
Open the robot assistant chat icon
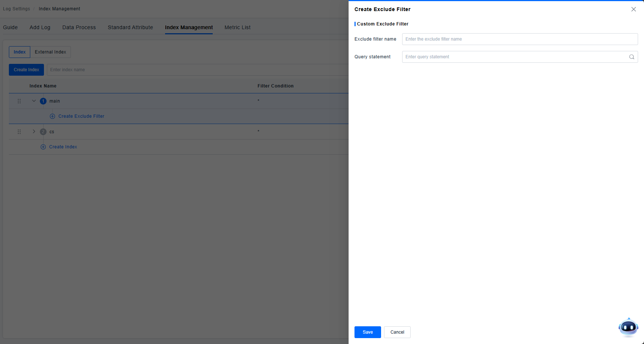coord(628,327)
